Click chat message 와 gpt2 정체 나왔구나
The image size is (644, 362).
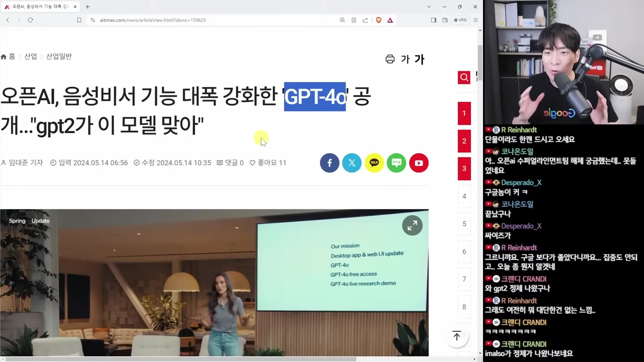(517, 288)
